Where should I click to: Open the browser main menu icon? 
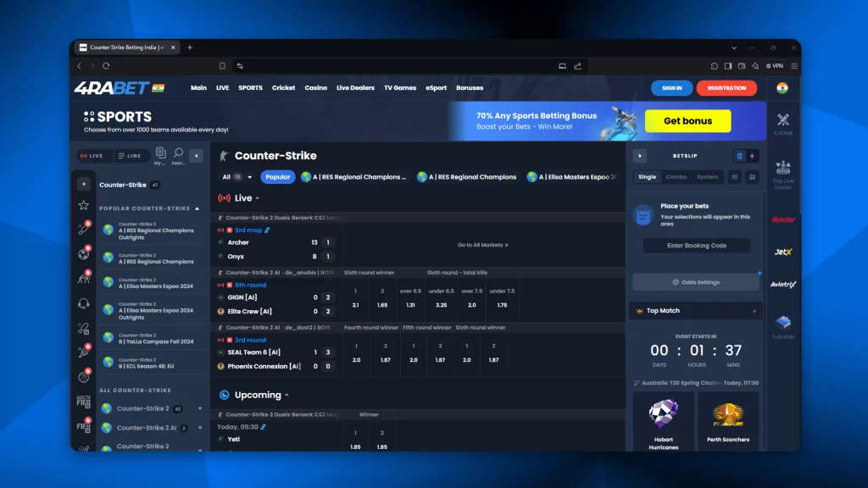794,66
